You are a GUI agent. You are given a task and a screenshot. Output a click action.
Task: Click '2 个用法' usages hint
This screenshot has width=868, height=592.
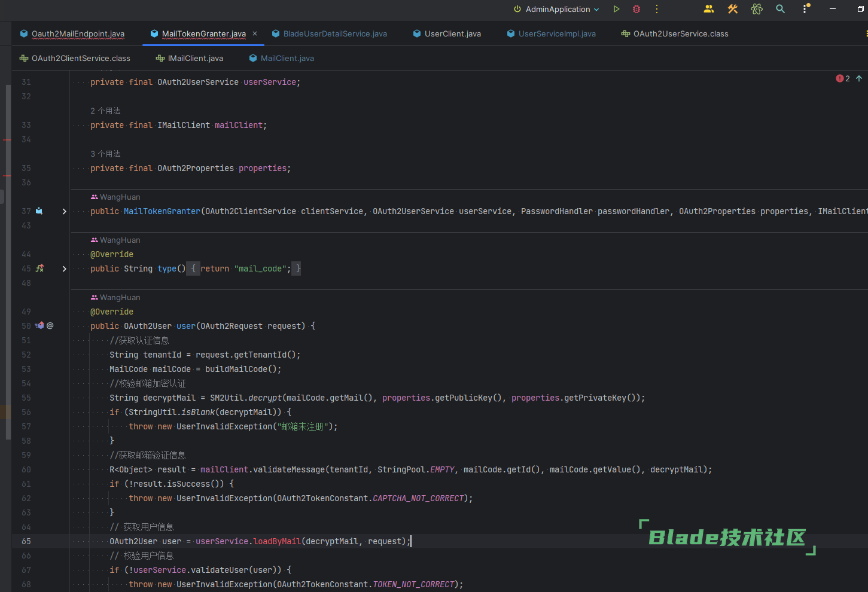(x=105, y=111)
